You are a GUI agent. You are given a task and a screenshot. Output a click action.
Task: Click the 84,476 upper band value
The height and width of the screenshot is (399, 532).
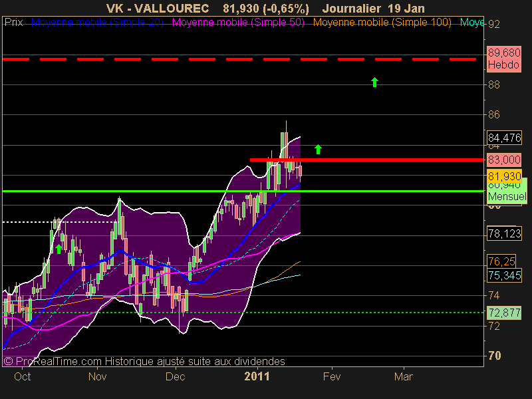click(504, 138)
